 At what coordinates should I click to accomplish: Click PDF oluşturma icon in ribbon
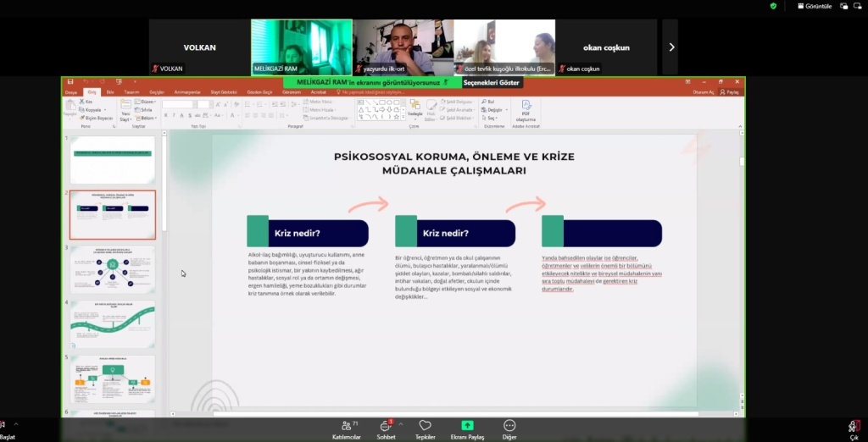tap(526, 110)
